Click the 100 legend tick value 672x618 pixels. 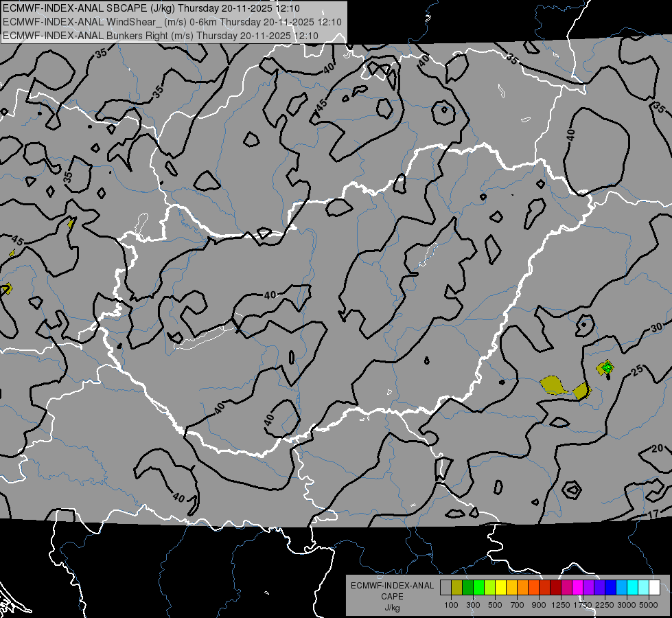point(451,605)
